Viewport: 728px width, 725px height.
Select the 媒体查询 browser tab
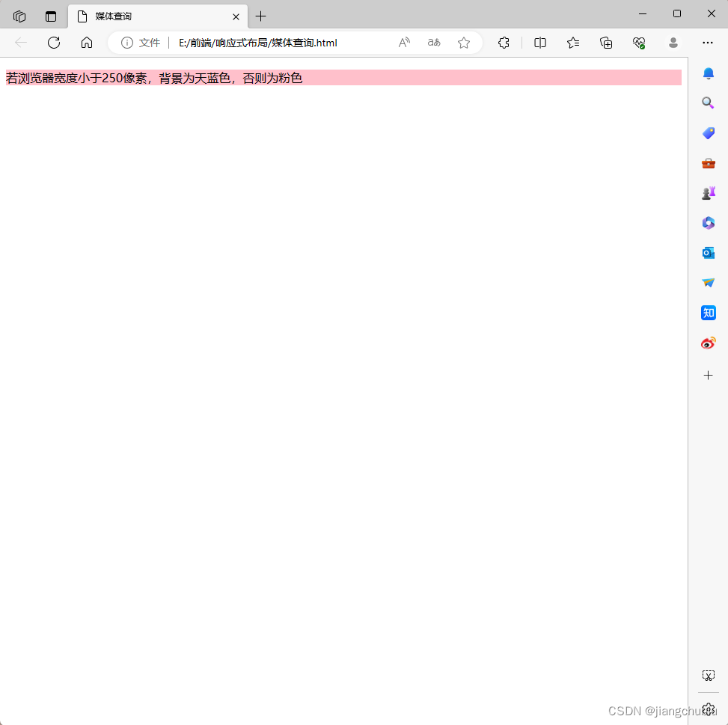[x=158, y=16]
